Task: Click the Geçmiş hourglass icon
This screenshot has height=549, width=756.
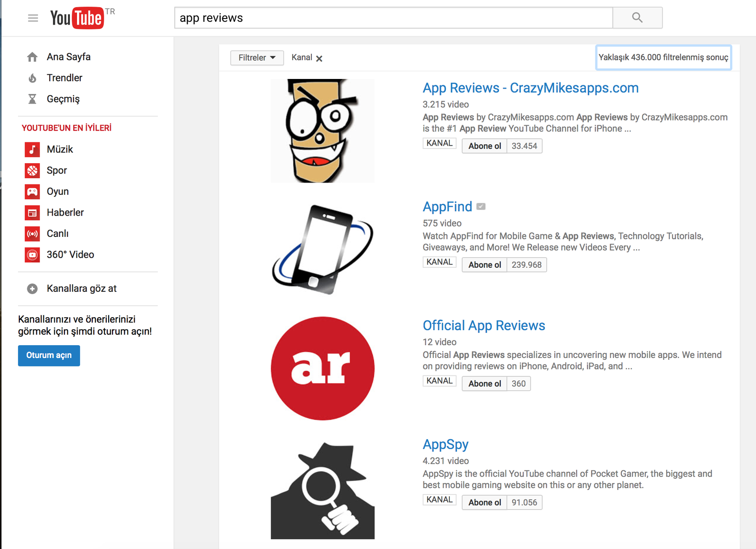Action: click(32, 99)
